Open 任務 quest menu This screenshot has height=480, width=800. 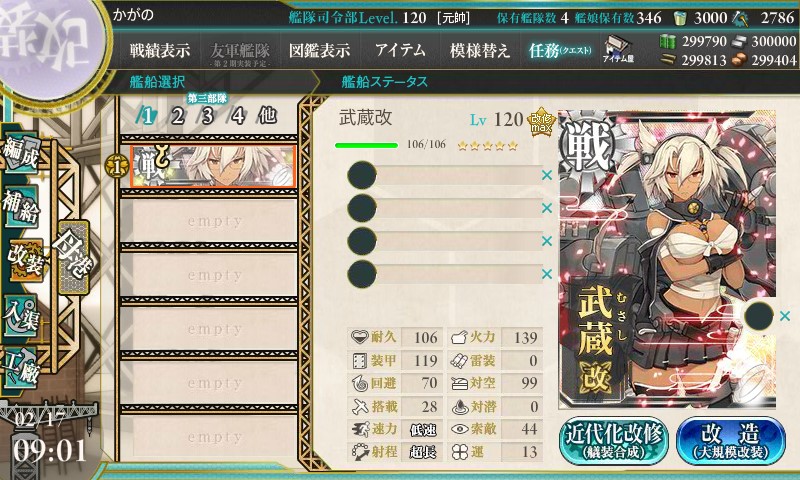click(560, 50)
